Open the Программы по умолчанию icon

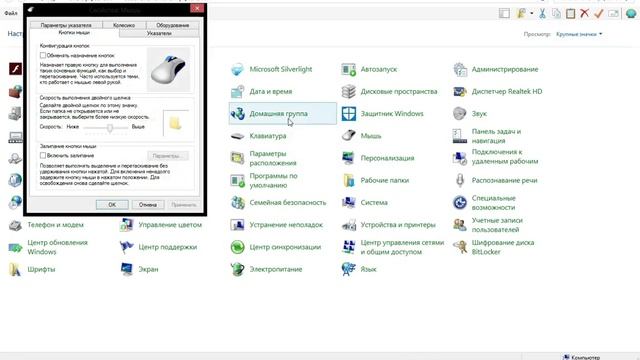[x=237, y=180]
